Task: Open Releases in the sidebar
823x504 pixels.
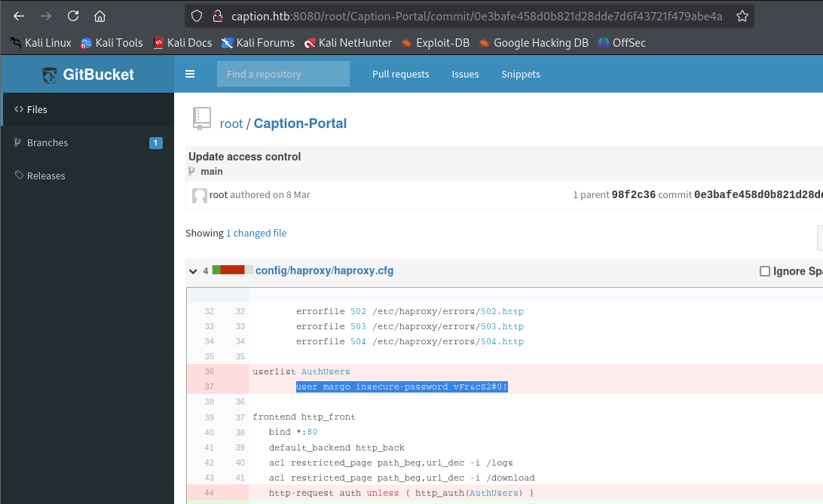Action: tap(45, 176)
